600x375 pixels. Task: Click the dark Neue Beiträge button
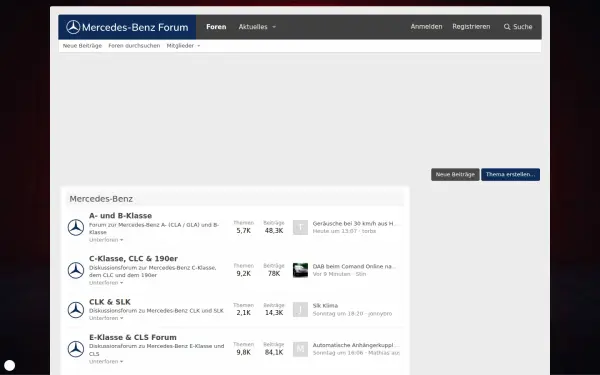point(455,174)
